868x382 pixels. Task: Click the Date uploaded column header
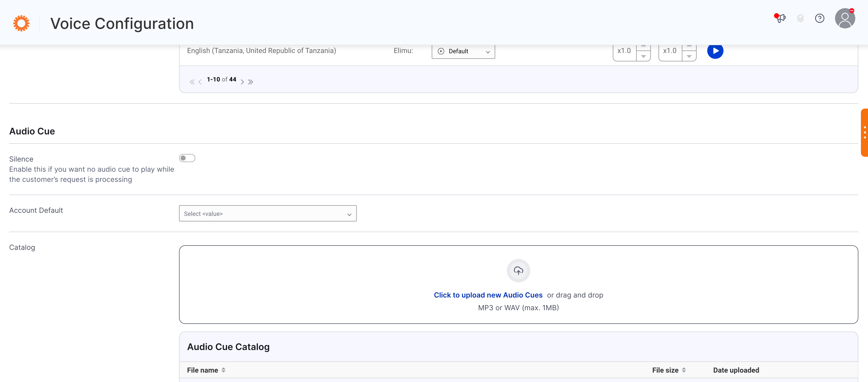[x=736, y=370]
